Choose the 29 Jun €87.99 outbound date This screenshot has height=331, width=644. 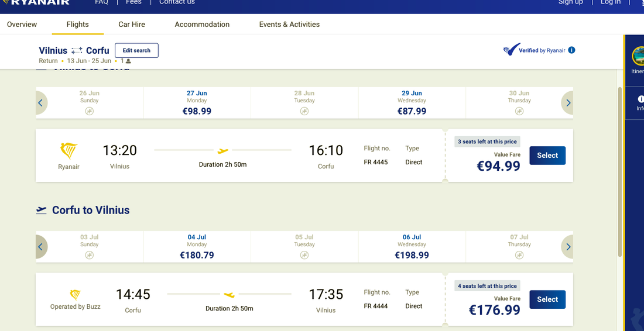tap(412, 103)
